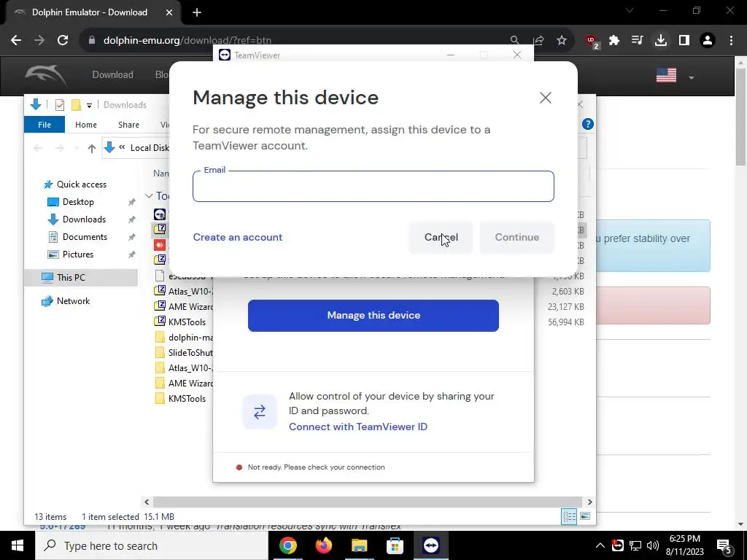
Task: Click the US flag language icon
Action: click(666, 75)
